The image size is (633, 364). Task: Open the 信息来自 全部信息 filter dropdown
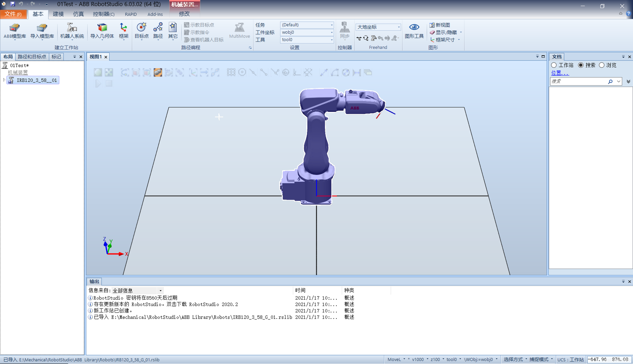coord(160,291)
